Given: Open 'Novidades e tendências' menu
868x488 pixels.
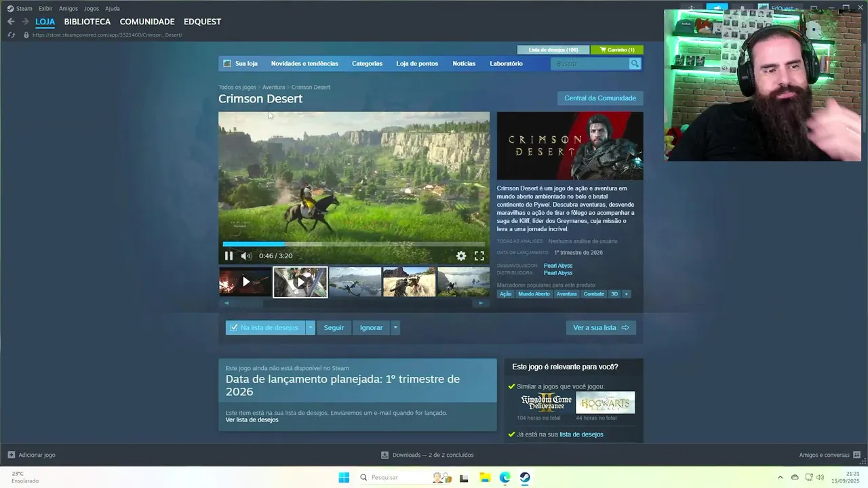Looking at the screenshot, I should click(304, 64).
